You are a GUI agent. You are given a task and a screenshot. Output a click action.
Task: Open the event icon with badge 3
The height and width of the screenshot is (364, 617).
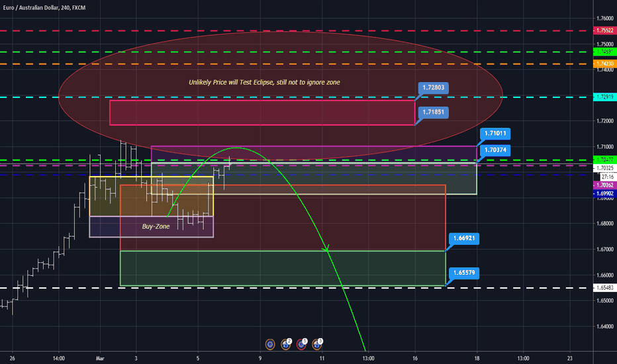tap(317, 344)
